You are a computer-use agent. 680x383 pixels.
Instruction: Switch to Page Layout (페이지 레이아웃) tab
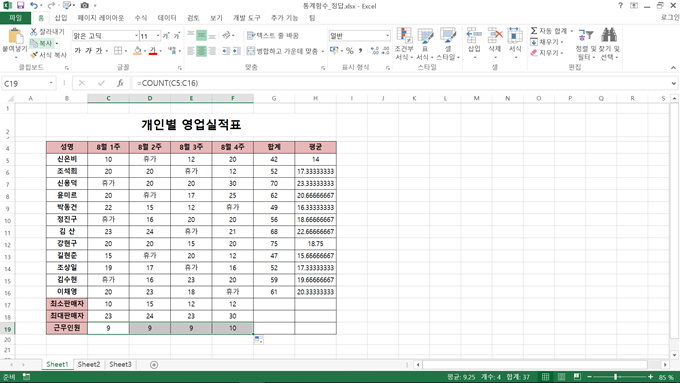101,18
